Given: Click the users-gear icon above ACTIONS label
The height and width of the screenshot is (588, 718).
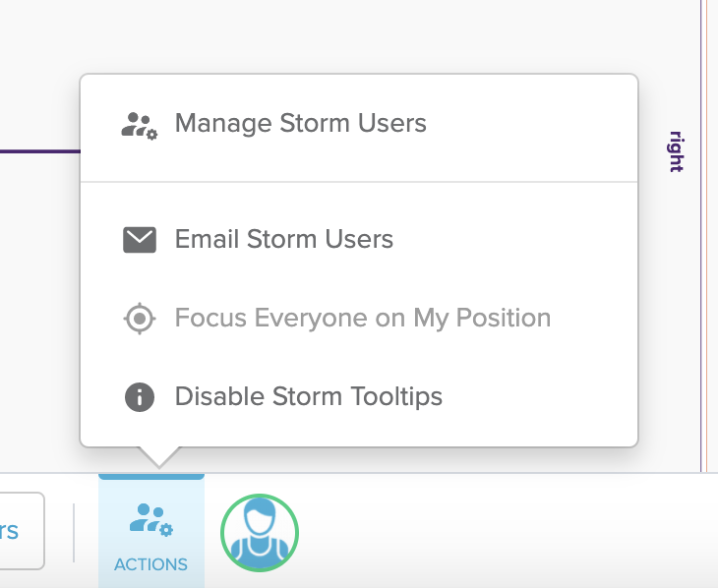Looking at the screenshot, I should 151,520.
